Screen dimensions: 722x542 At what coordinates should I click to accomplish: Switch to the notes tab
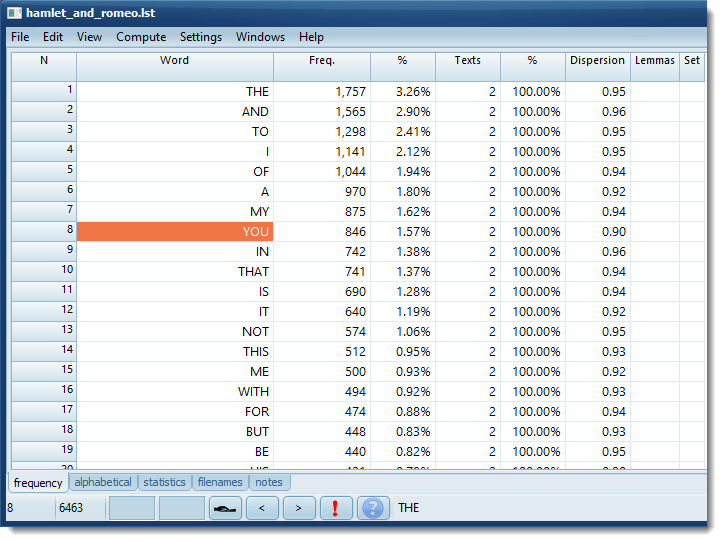[269, 482]
